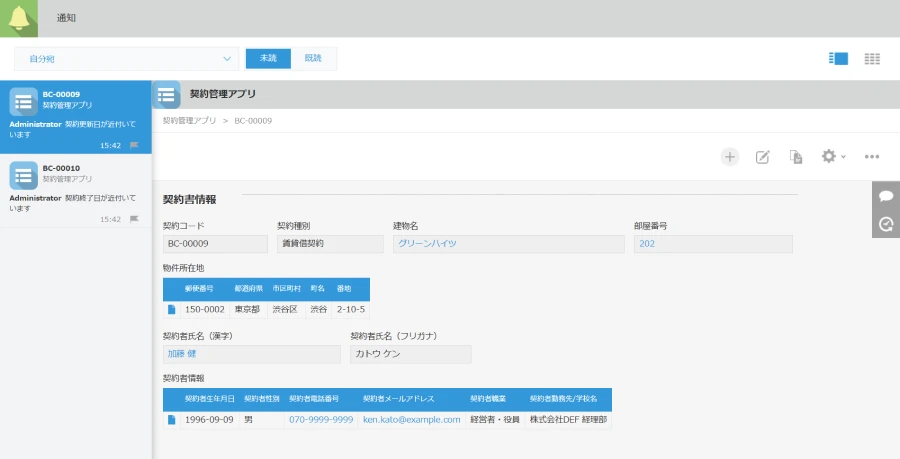Screen dimensions: 900x459
Task: Click the 株式会社DEF 経理部 workplace cell
Action: click(x=568, y=419)
